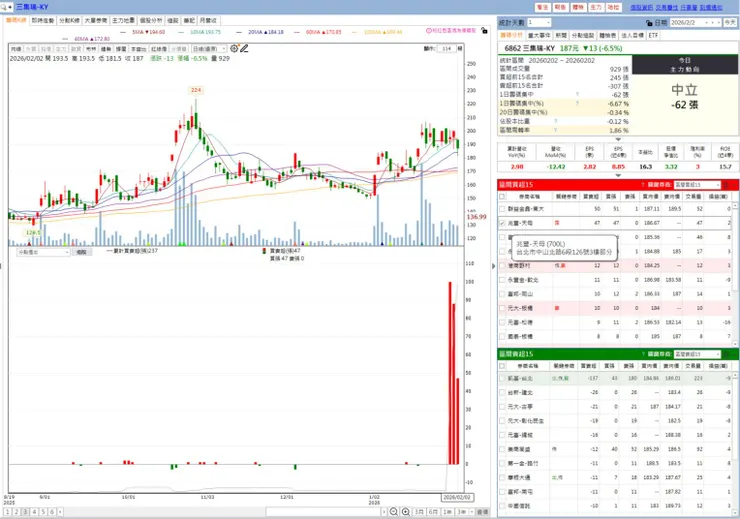Open the dropdown arrow next to search icon
Image resolution: width=740 pixels, height=519 pixels.
(x=10, y=7)
